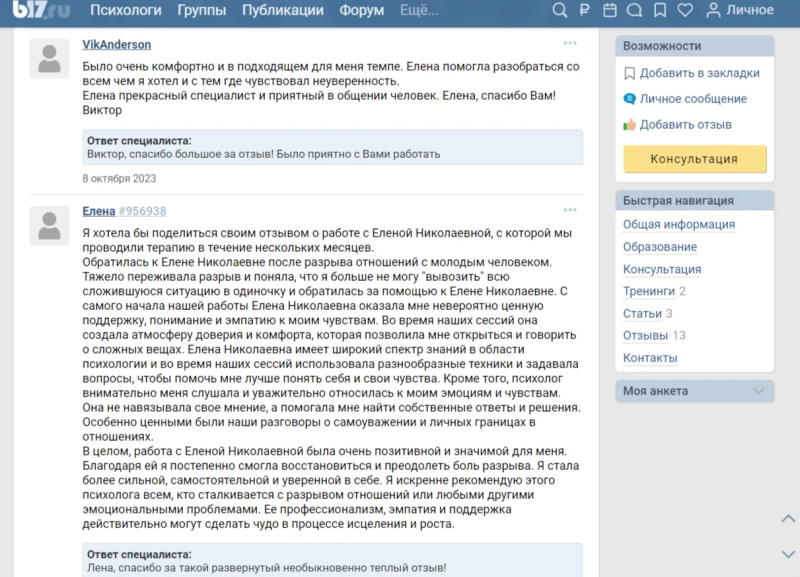Click the ruble payment icon
Viewport: 800px width, 577px height.
585,10
